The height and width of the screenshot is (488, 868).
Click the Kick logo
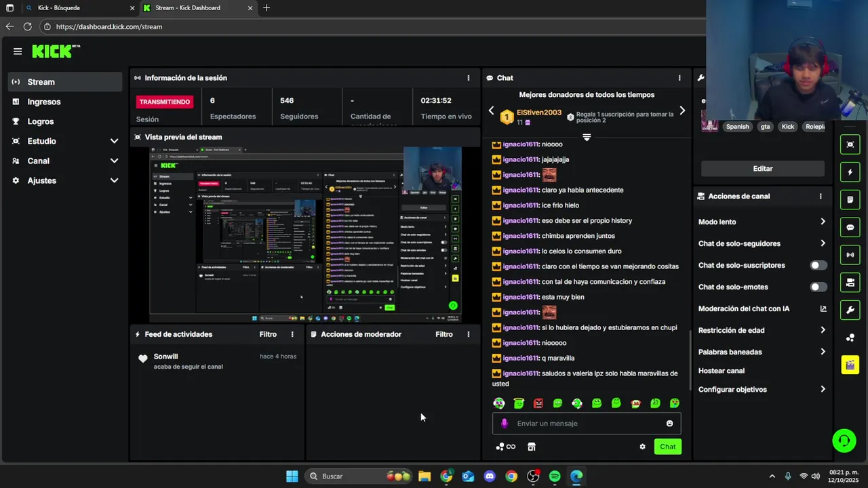pos(56,52)
